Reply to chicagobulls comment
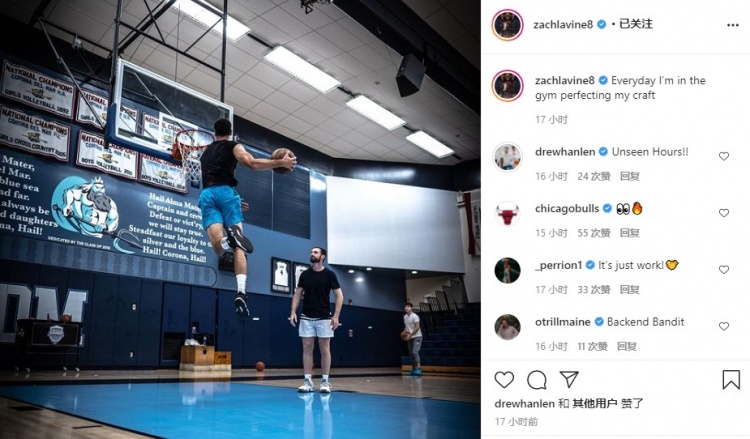Screen dimensions: 750x439 629,233
